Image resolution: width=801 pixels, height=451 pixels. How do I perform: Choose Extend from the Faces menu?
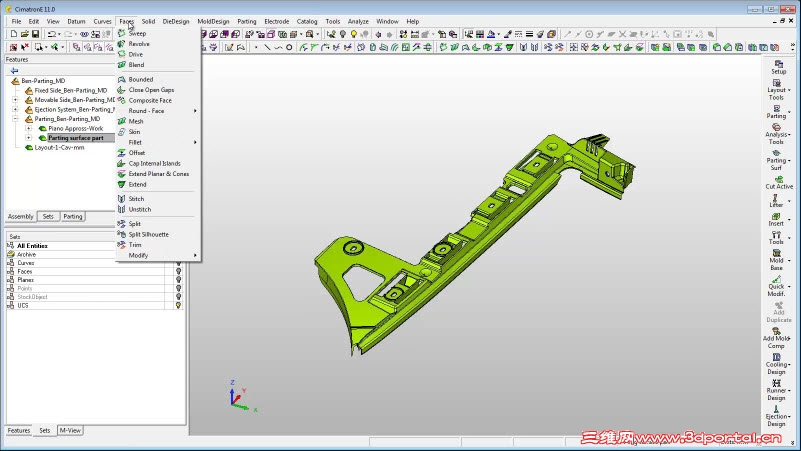[x=137, y=184]
